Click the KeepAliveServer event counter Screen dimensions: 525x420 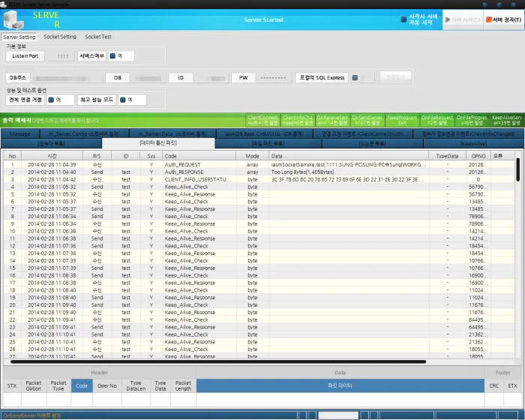(506, 120)
